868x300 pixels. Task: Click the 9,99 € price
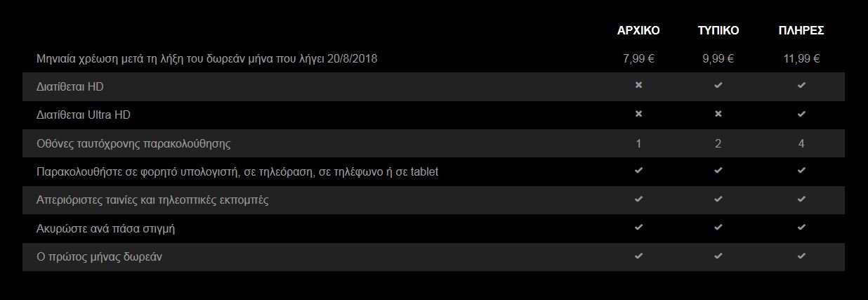pyautogui.click(x=718, y=59)
